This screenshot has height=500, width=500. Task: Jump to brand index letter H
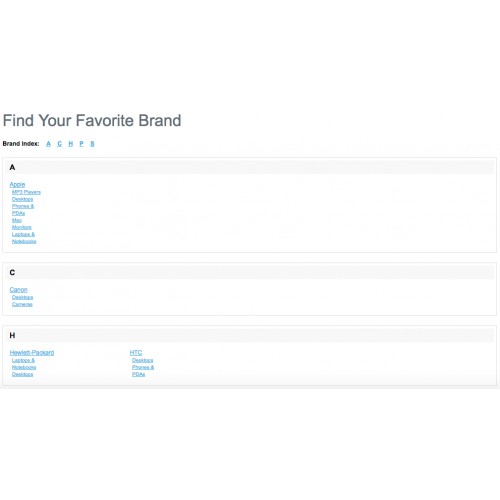pos(70,144)
